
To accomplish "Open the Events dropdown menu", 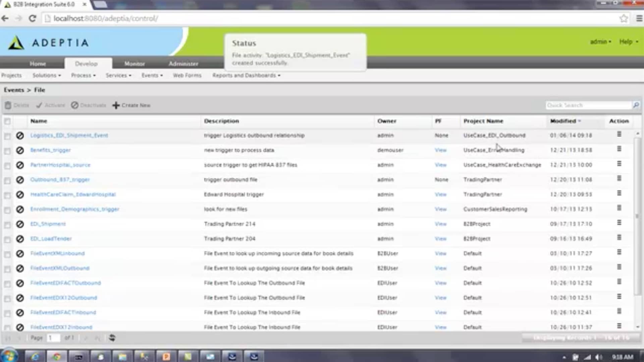I will point(152,75).
